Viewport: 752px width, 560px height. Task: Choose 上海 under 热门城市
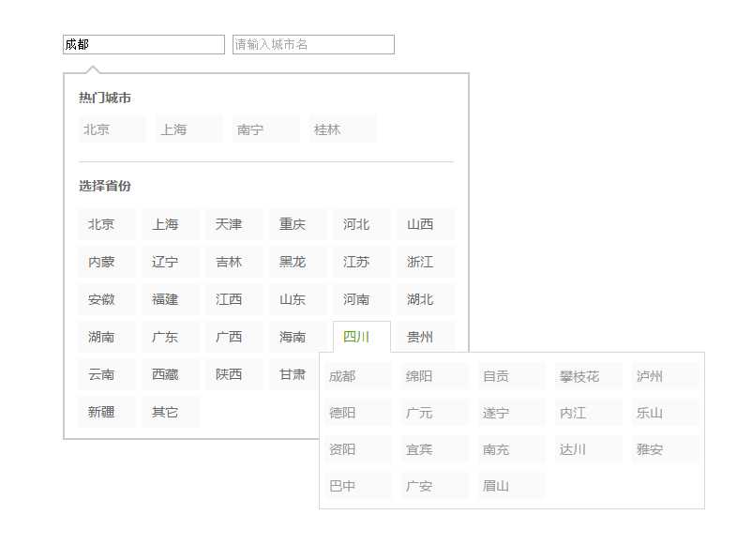pos(189,129)
